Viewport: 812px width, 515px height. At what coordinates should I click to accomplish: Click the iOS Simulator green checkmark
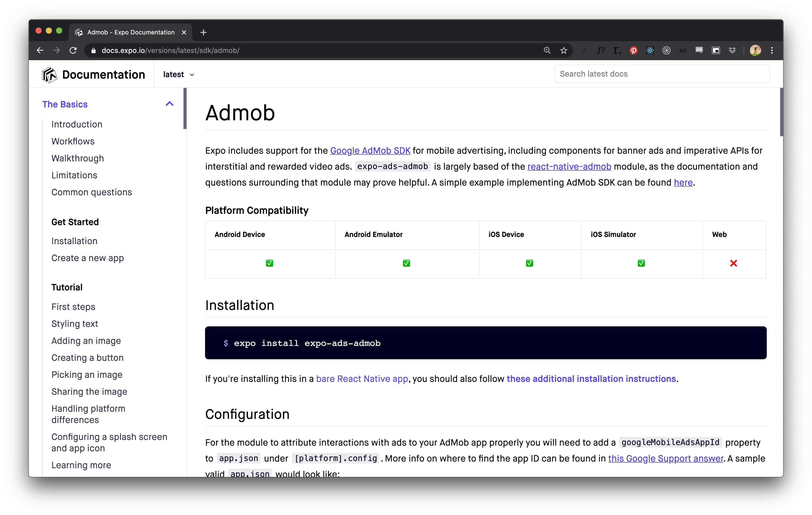pos(641,263)
